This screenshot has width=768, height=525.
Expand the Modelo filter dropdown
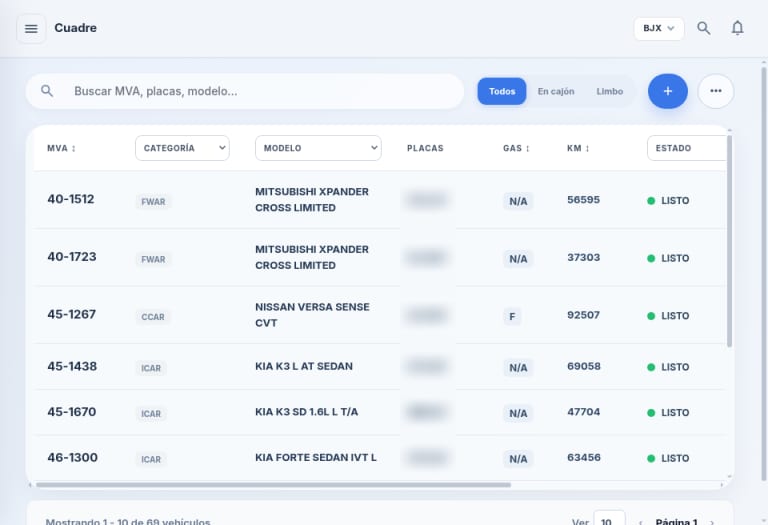coord(318,148)
